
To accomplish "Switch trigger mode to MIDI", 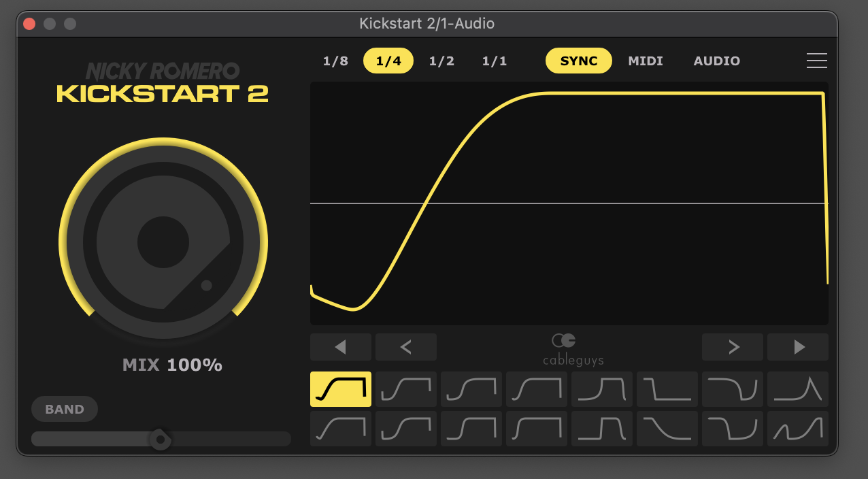I will [646, 61].
